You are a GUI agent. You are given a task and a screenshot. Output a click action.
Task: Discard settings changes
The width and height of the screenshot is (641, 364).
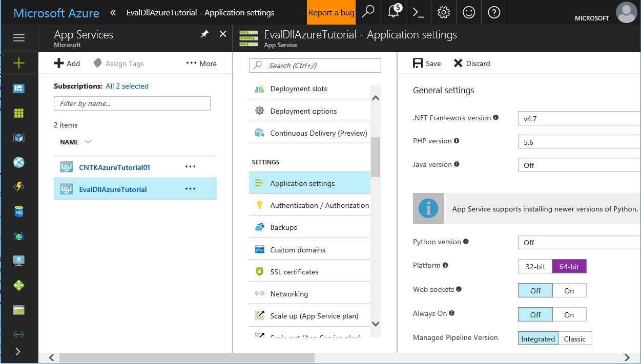[472, 63]
